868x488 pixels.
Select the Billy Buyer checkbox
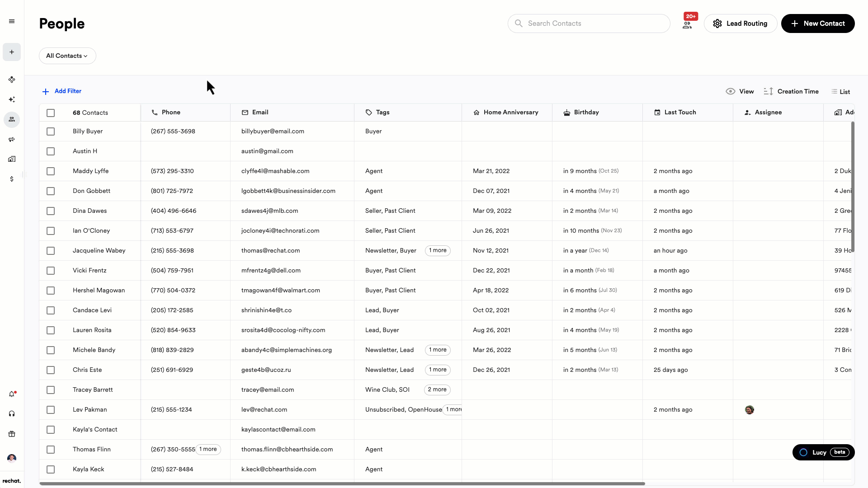(x=51, y=131)
